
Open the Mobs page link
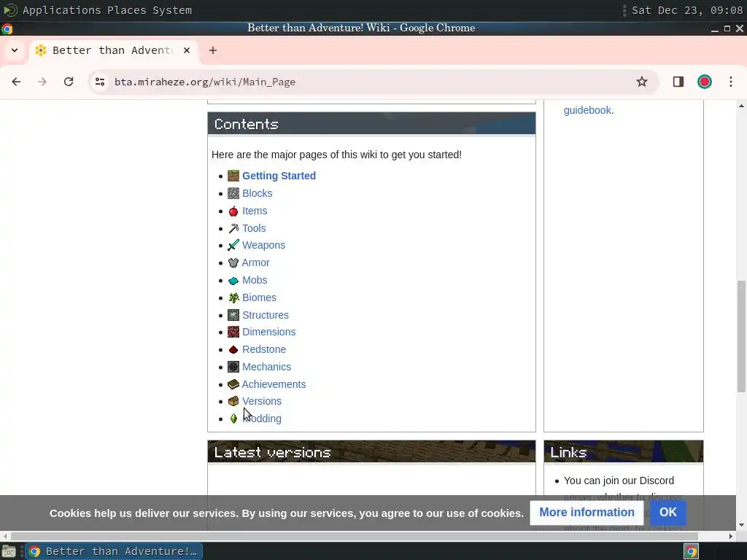[x=255, y=281]
